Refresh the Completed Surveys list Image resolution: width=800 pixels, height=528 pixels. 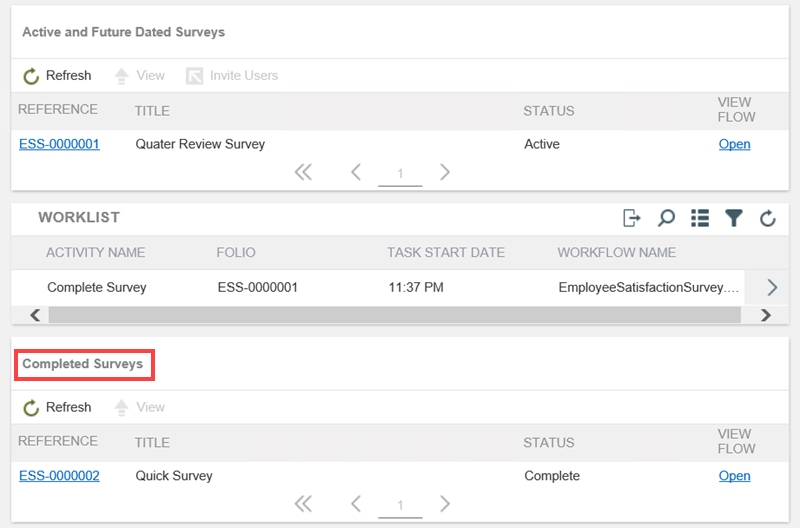[x=57, y=408]
